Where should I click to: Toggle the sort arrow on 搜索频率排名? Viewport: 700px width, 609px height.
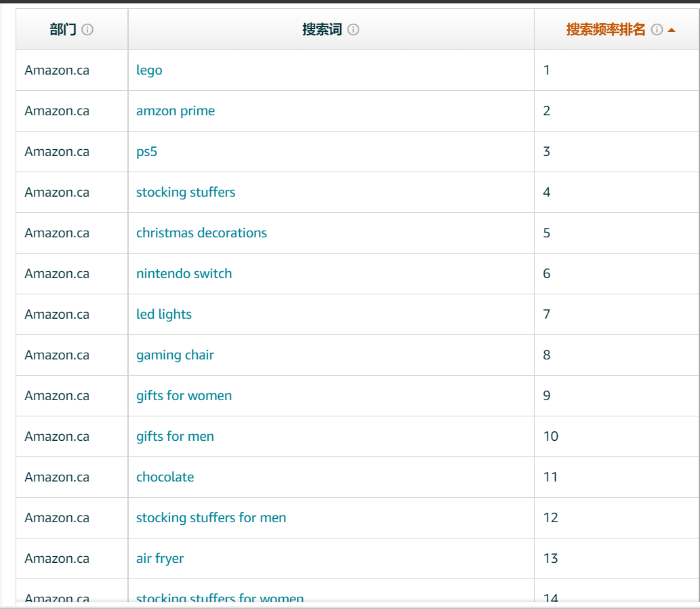(x=672, y=30)
